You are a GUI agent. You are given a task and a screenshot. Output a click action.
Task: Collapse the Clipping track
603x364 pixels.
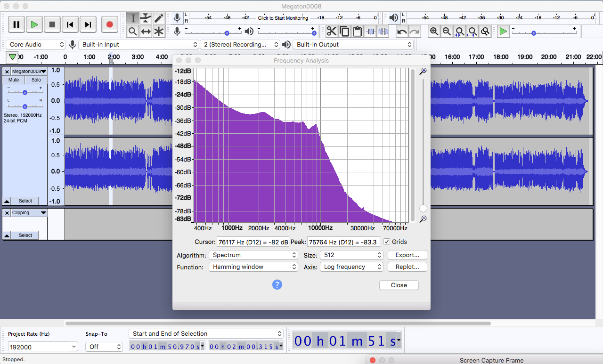click(x=7, y=235)
